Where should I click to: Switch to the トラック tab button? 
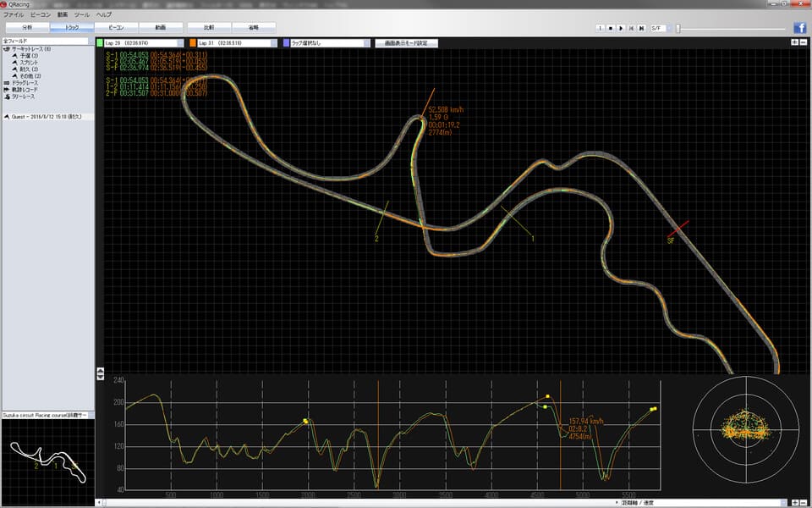[x=72, y=27]
